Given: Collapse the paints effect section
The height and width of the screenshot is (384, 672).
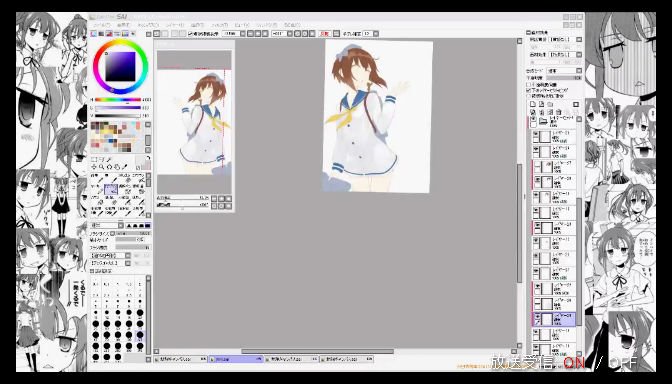Looking at the screenshot, I should tap(528, 33).
